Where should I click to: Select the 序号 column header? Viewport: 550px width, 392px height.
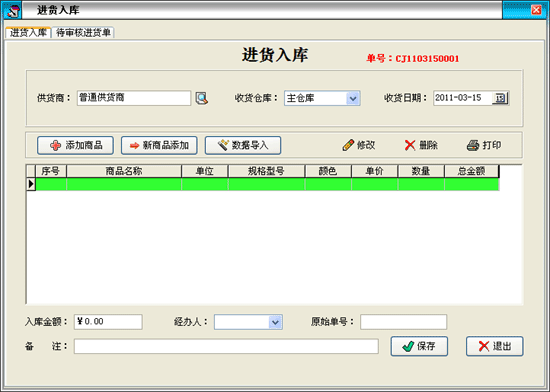51,171
